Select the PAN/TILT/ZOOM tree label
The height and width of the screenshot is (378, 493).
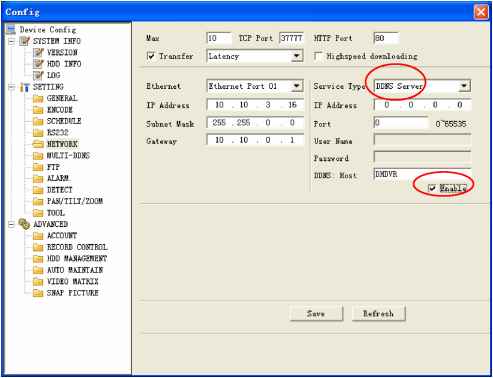[x=75, y=201]
